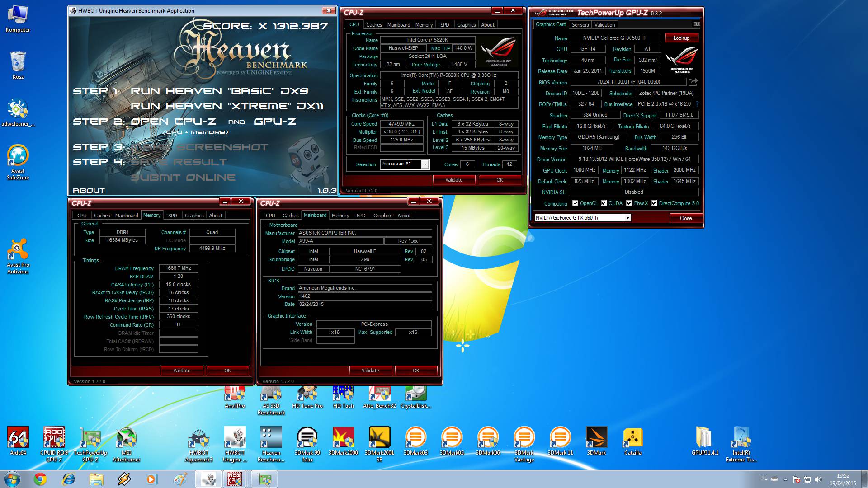Click Run Heaven "Xtreme" DX11 link
Image resolution: width=868 pixels, height=488 pixels.
coord(227,106)
